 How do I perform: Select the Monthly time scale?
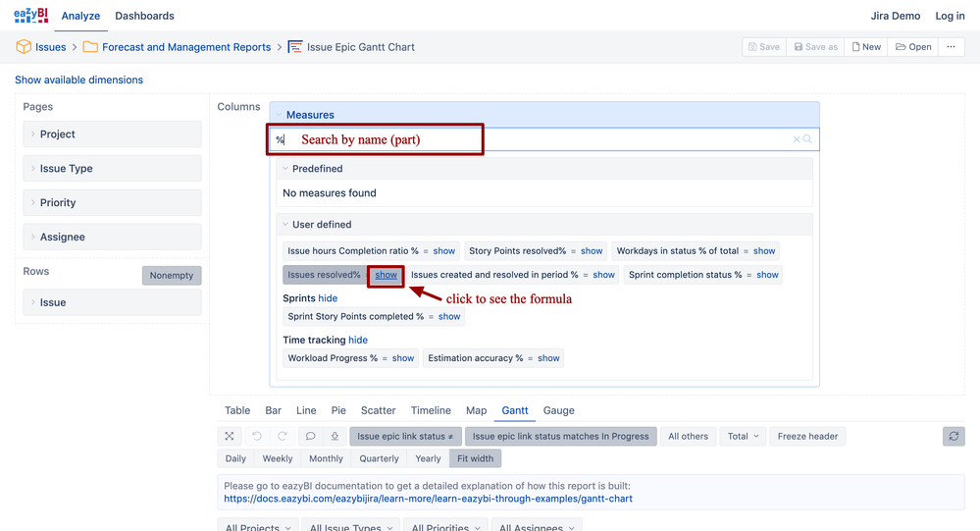coord(327,458)
